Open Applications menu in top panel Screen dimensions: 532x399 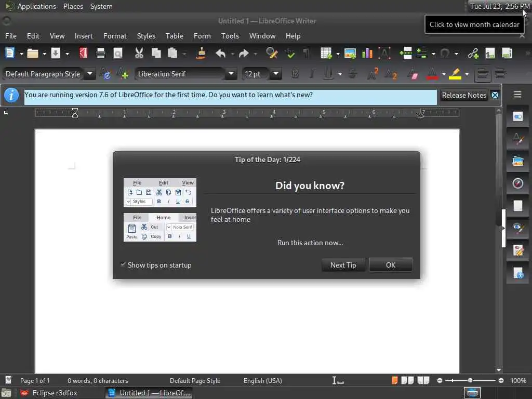[37, 6]
